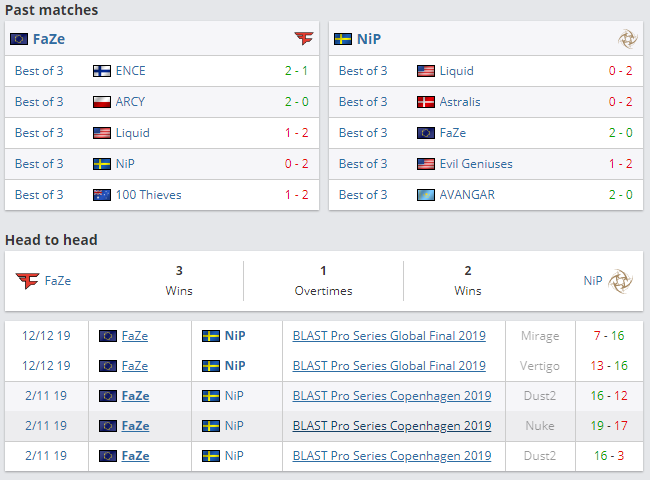Click the AVANGAR team flag icon

click(426, 195)
